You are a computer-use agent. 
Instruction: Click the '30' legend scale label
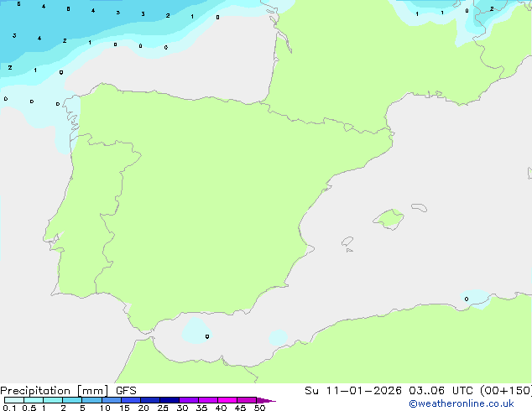pyautogui.click(x=182, y=408)
